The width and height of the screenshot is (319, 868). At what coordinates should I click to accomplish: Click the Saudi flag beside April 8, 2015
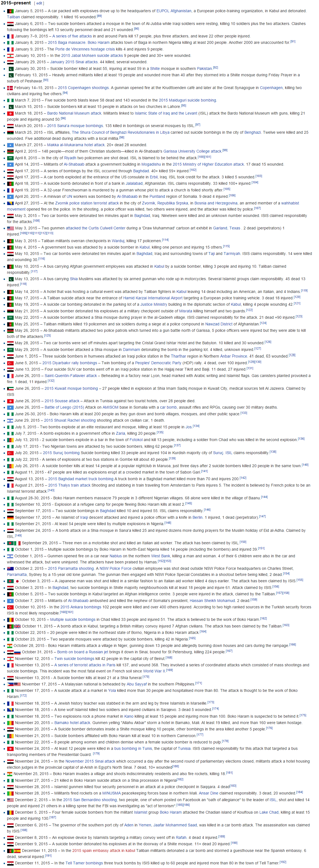[10, 158]
